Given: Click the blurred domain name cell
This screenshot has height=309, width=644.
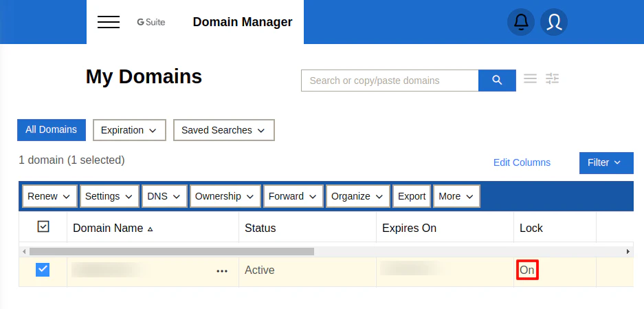Looking at the screenshot, I should (x=107, y=270).
